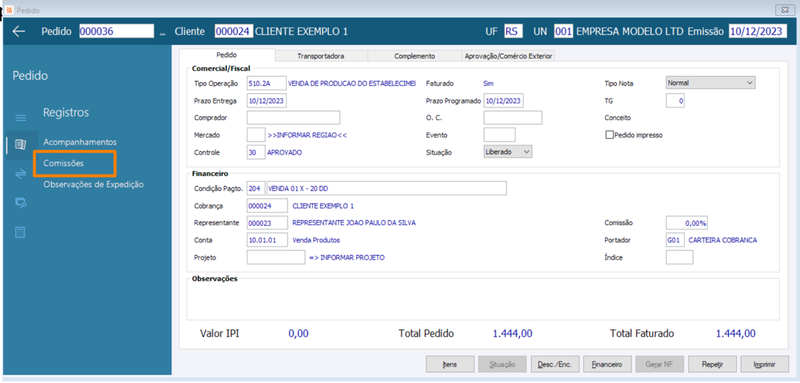Click the Imprimir button
Viewport: 800px width, 383px height.
click(x=765, y=365)
